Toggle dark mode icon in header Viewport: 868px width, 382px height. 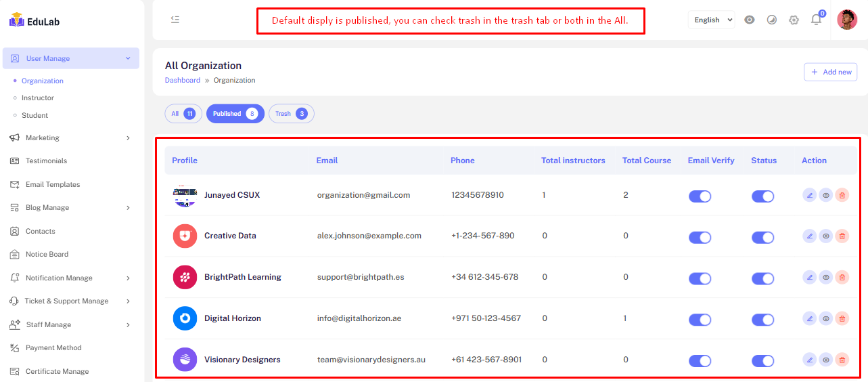click(772, 20)
